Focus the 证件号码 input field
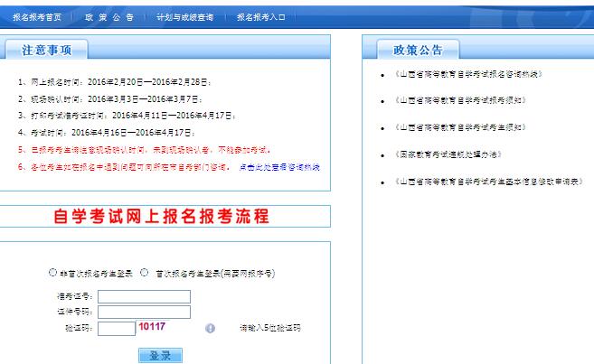Screen dimensions: 594x364 point(144,313)
